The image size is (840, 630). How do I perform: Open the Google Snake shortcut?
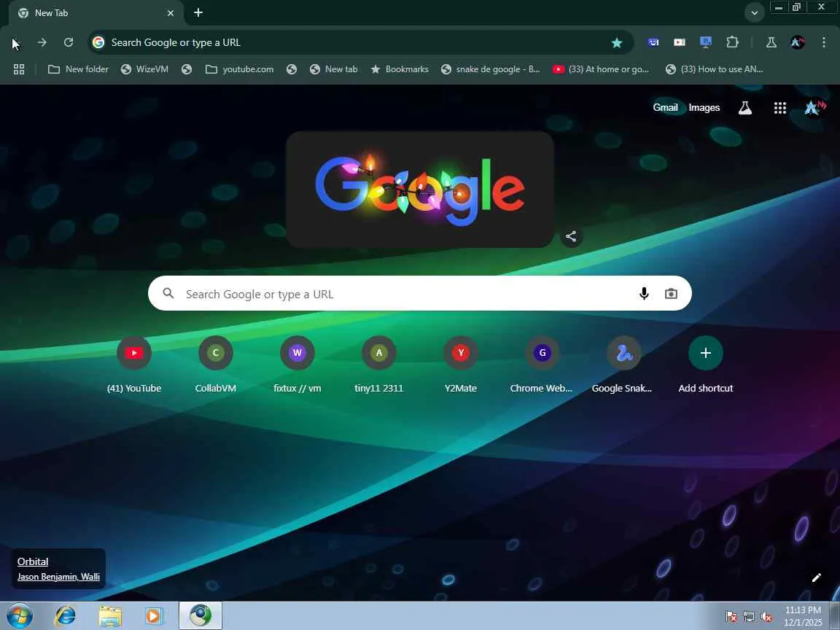623,365
